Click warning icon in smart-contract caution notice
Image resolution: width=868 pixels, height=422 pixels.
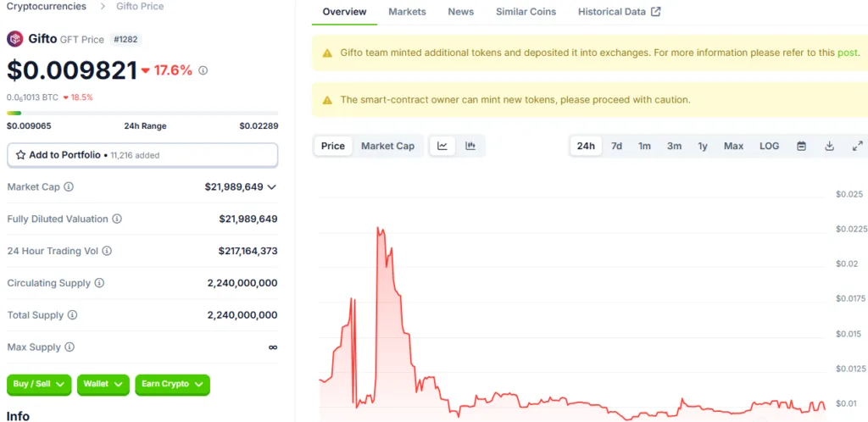tap(327, 100)
